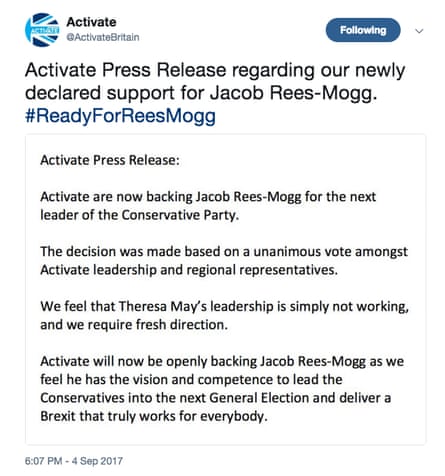445x476 pixels.
Task: Toggle the Following button
Action: coord(363,30)
